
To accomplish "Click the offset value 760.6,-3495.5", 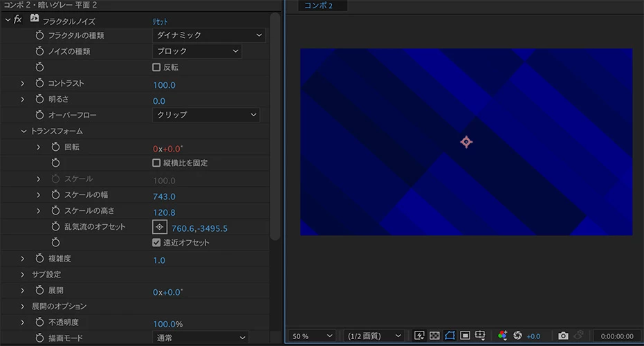I will [199, 228].
